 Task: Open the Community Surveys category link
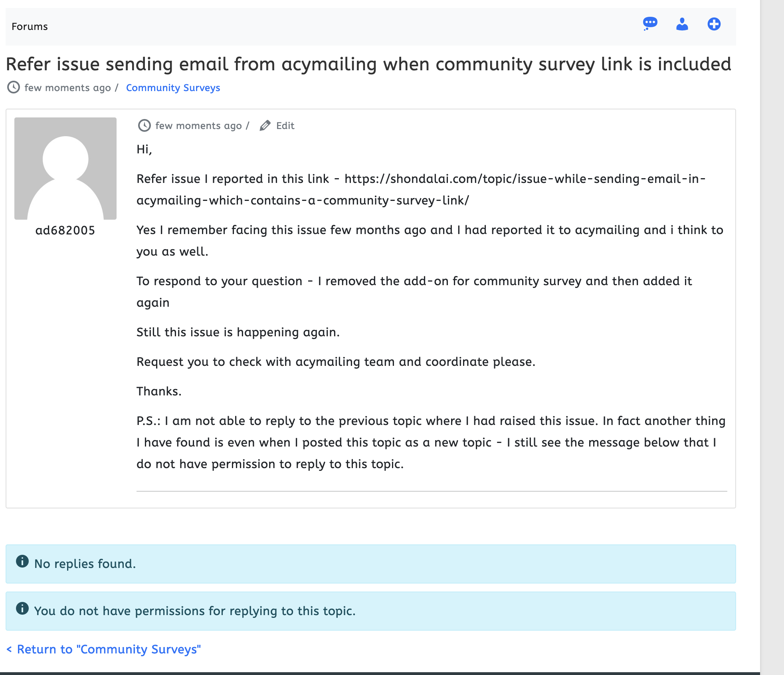[x=173, y=88]
